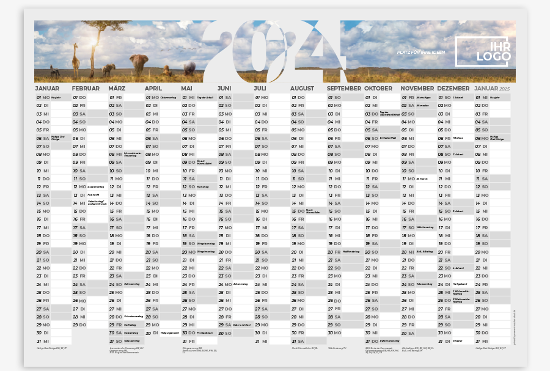
Task: Click the AUGUST month heading
Action: coord(302,88)
